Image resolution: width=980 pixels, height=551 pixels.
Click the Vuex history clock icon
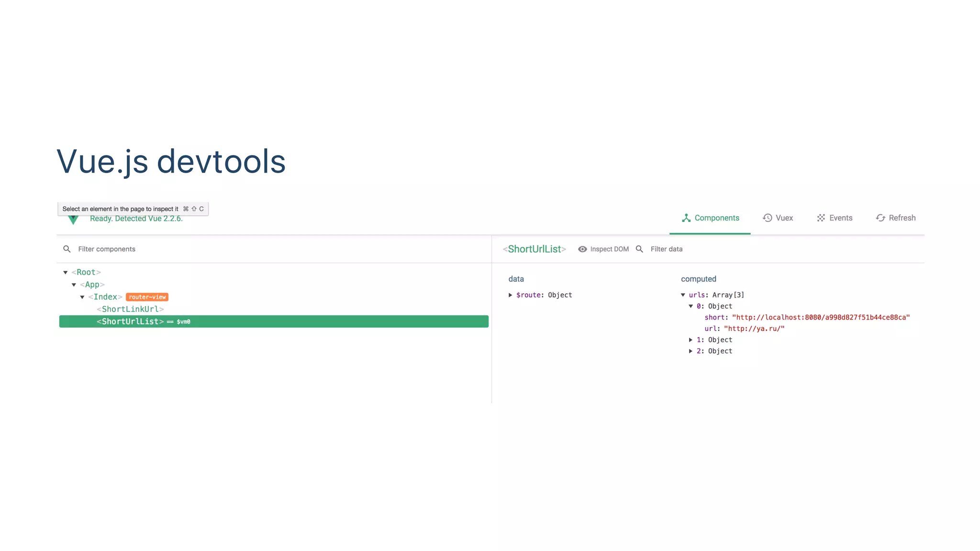pos(768,218)
